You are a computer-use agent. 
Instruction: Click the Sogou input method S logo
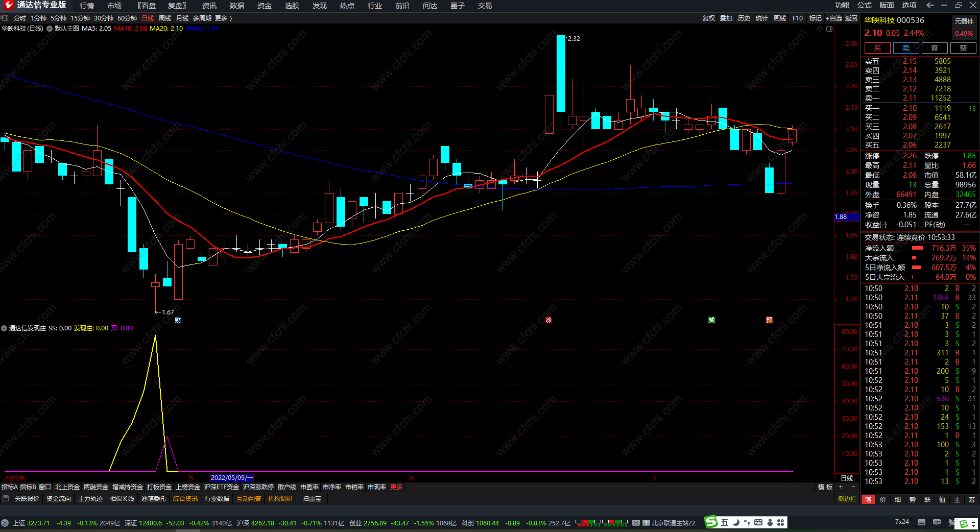click(x=711, y=522)
